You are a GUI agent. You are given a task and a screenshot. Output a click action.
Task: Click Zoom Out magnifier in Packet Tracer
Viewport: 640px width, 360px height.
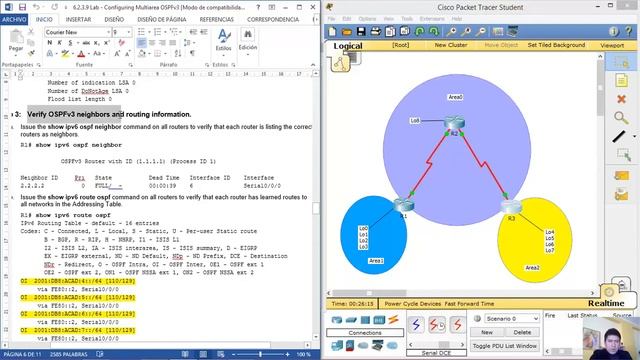481,31
